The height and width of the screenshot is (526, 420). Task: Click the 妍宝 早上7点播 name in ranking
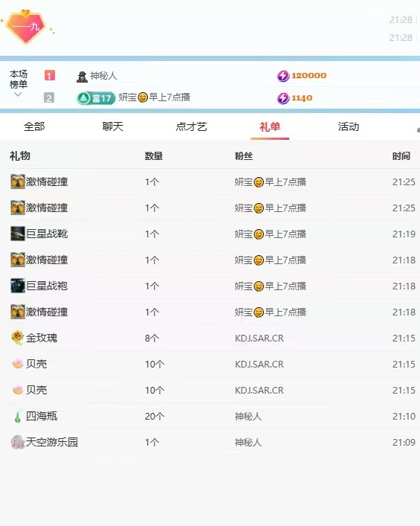(x=154, y=97)
